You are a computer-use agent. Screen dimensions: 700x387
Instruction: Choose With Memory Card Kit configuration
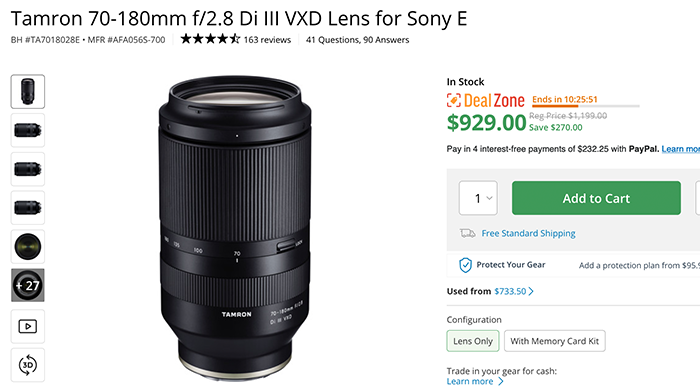click(554, 341)
